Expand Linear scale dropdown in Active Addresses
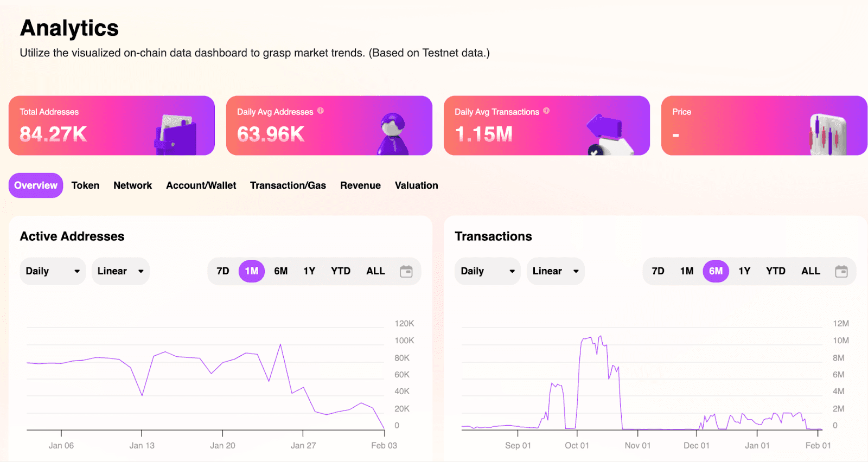 coord(120,271)
